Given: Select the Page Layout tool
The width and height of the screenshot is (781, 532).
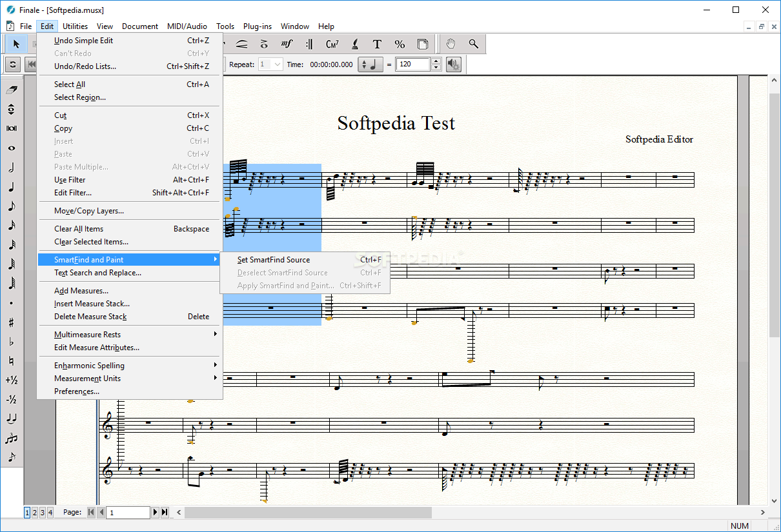Looking at the screenshot, I should pos(422,44).
